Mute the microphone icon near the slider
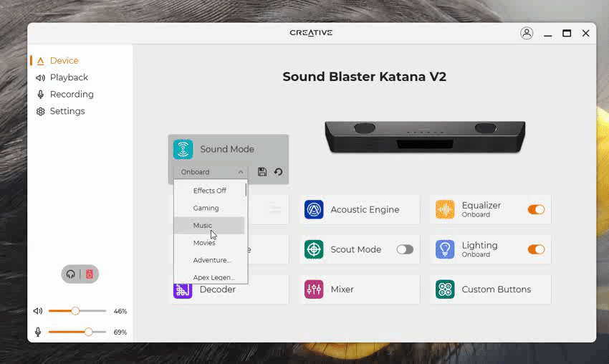 [x=38, y=332]
